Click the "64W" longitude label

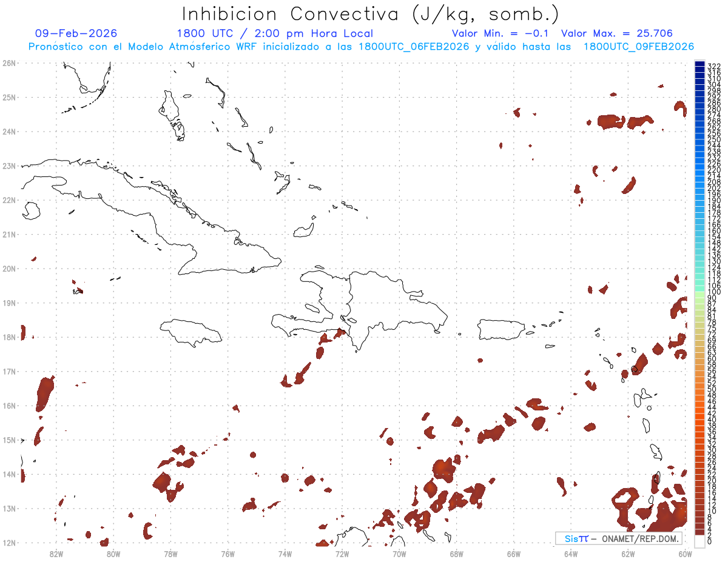click(571, 554)
